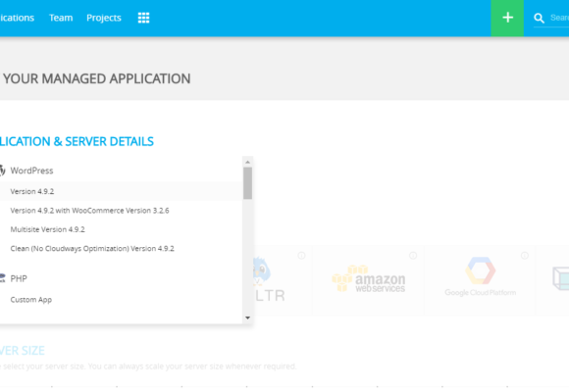Open info icon on Amazon Web Services card

[413, 255]
